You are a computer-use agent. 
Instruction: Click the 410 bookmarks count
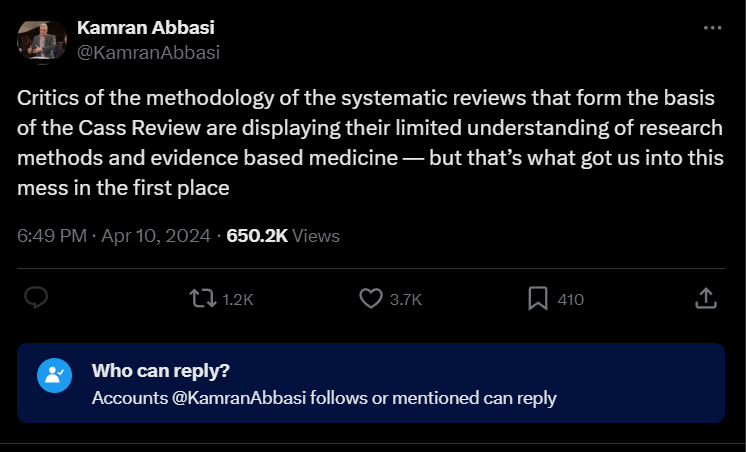tap(570, 299)
